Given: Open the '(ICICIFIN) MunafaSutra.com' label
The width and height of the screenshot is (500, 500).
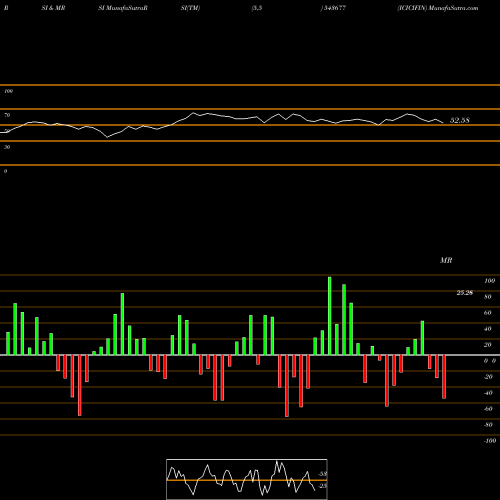Looking at the screenshot, I should click(x=438, y=8).
